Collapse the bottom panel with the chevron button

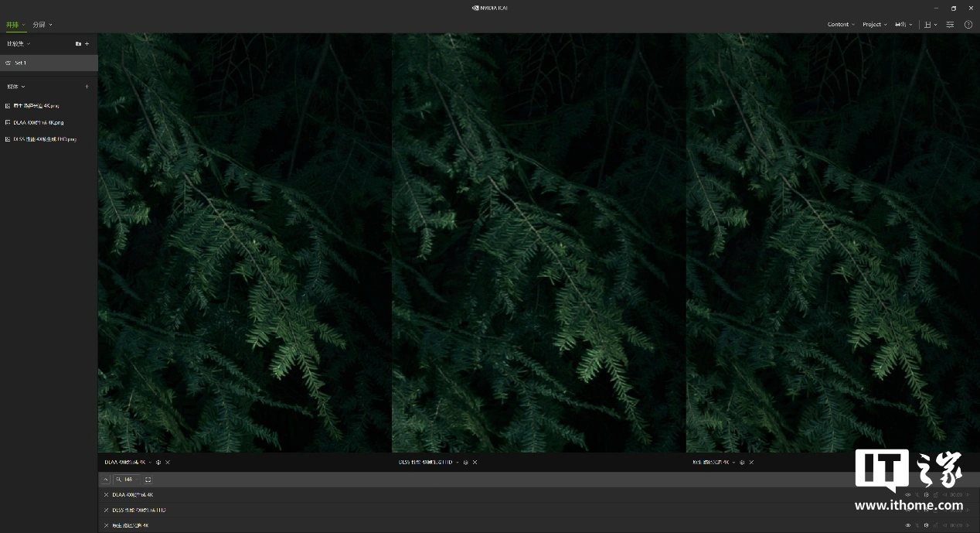(x=106, y=480)
